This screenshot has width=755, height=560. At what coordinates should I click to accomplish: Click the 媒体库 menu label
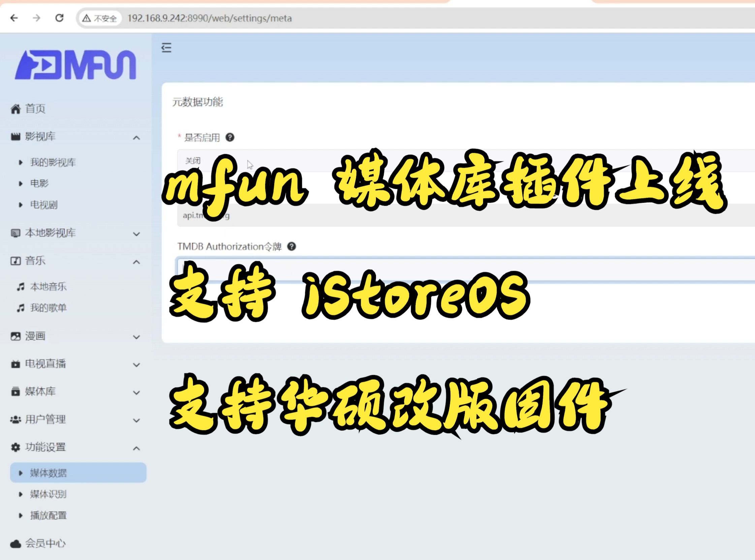point(40,392)
